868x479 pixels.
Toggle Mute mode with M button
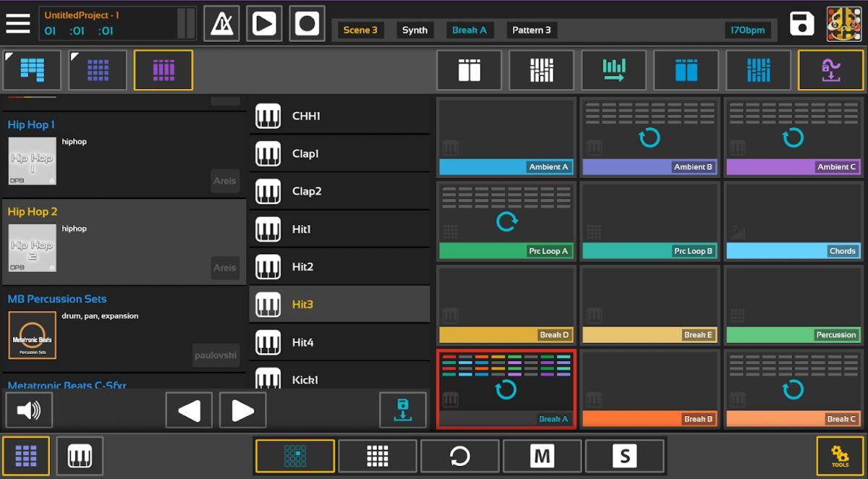pos(542,456)
